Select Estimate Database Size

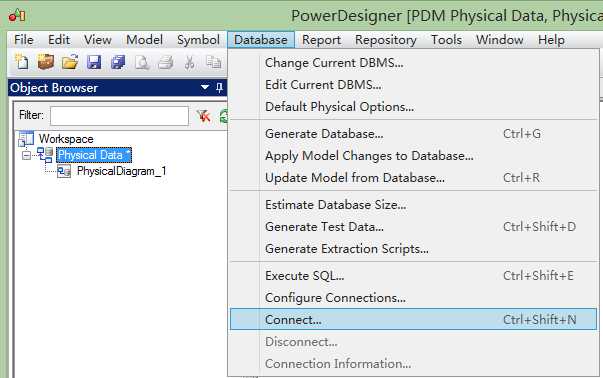[413, 205]
